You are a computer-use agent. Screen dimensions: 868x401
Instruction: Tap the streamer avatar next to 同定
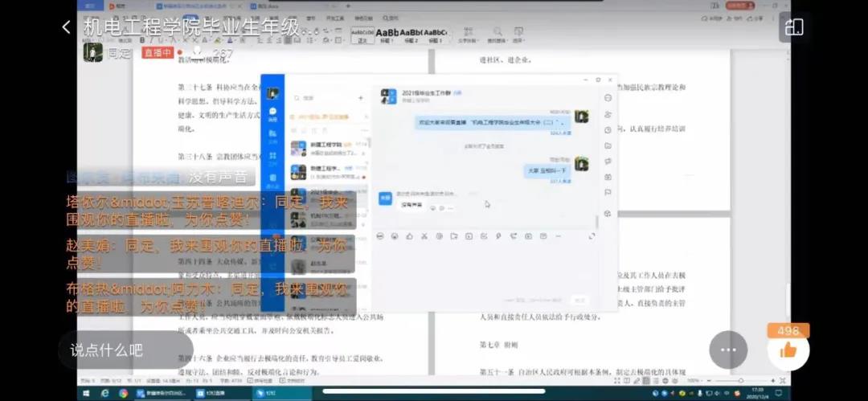point(92,52)
